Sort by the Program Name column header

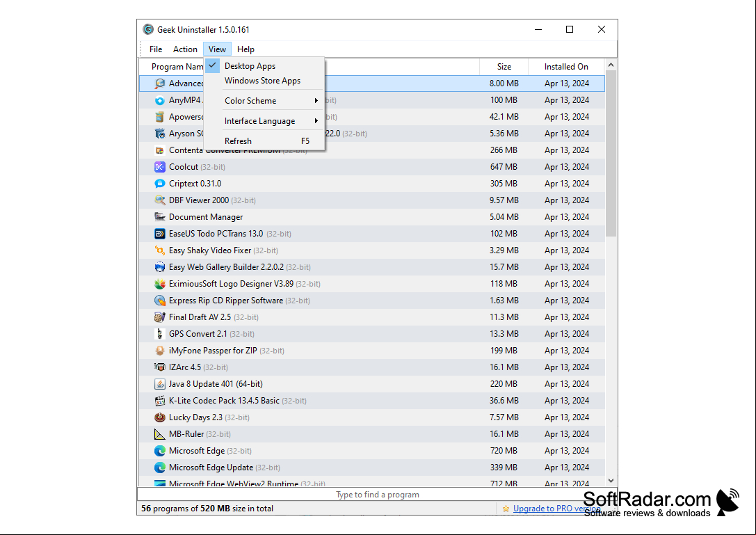click(177, 67)
